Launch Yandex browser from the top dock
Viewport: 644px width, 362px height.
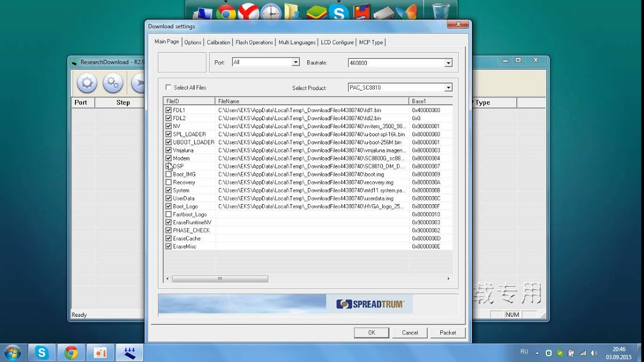[248, 12]
